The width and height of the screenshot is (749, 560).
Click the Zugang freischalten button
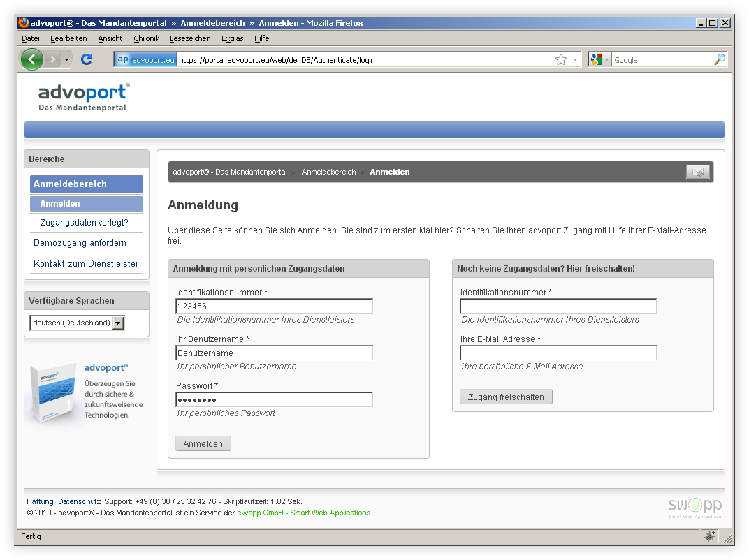point(506,397)
